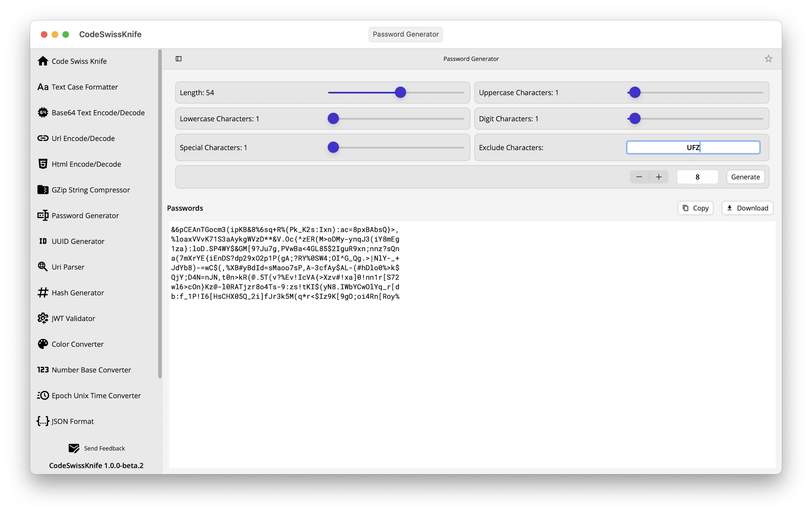This screenshot has height=514, width=812.
Task: Click the Copy passwords button label
Action: click(x=700, y=208)
